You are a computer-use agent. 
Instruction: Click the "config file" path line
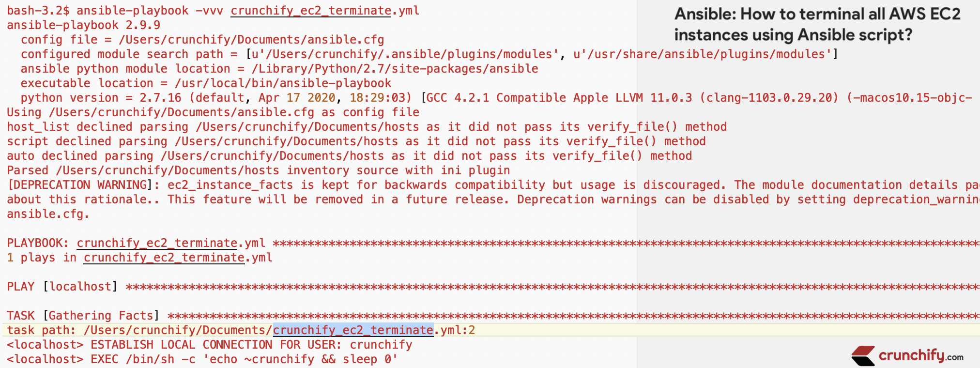tap(202, 40)
